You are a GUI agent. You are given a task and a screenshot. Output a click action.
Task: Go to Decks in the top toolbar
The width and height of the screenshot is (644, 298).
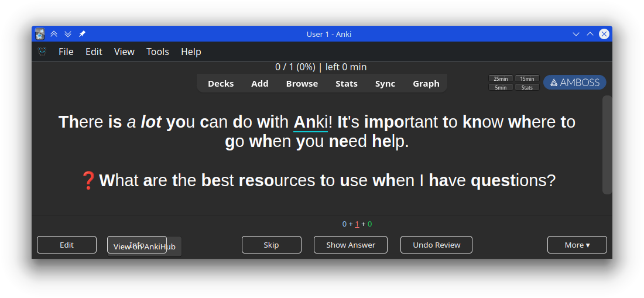221,84
